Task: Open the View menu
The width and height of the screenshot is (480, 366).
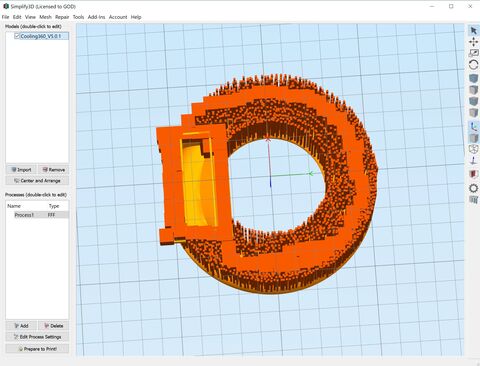Action: pyautogui.click(x=30, y=17)
